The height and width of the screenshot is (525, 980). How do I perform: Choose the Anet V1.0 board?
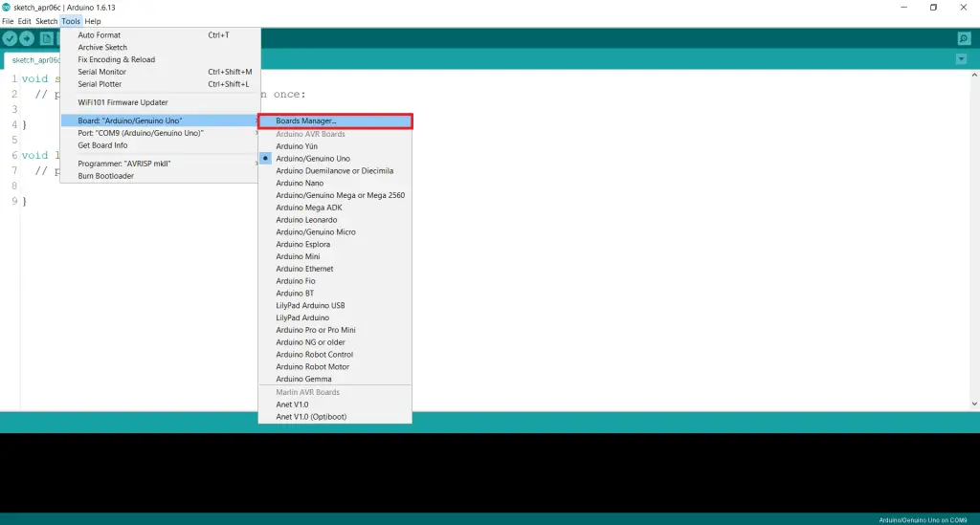point(336,405)
